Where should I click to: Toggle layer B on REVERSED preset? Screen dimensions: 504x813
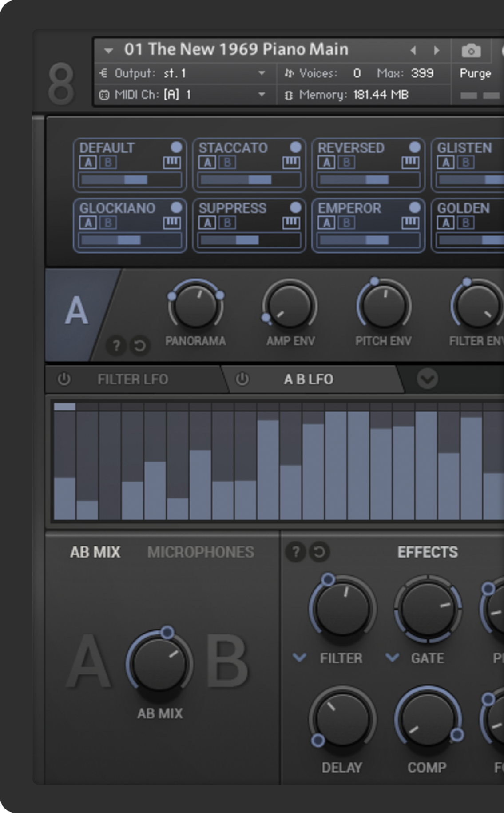(346, 163)
